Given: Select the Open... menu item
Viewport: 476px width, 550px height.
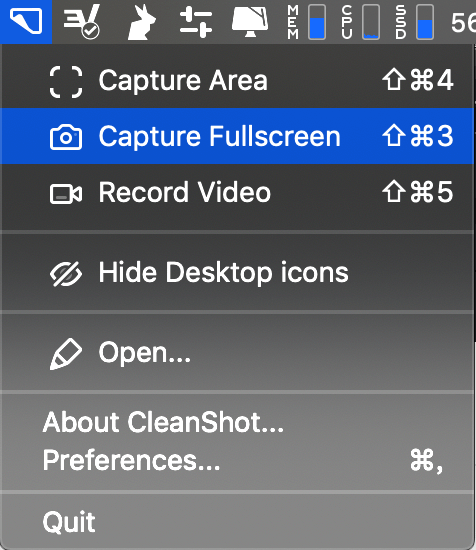Looking at the screenshot, I should coord(237,352).
